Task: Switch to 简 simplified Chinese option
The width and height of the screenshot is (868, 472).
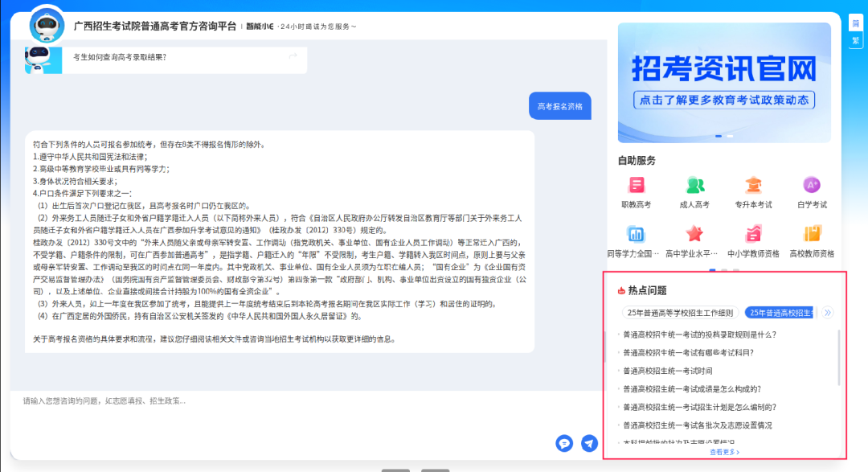Action: pyautogui.click(x=855, y=23)
